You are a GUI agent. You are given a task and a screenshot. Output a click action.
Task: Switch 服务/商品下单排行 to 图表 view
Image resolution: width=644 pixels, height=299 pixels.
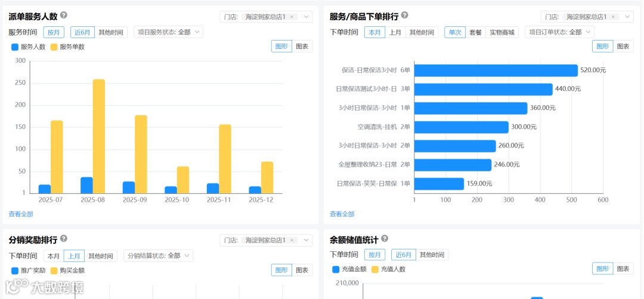tap(623, 47)
